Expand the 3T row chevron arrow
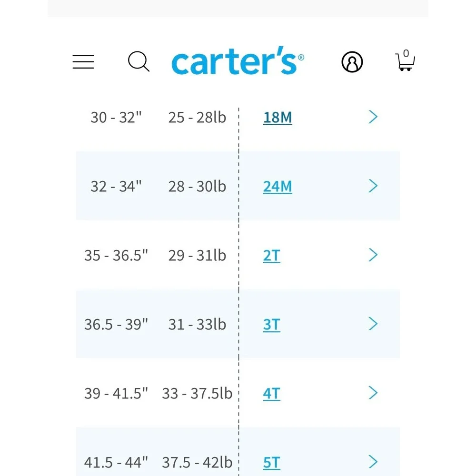The width and height of the screenshot is (476, 476). click(x=373, y=324)
